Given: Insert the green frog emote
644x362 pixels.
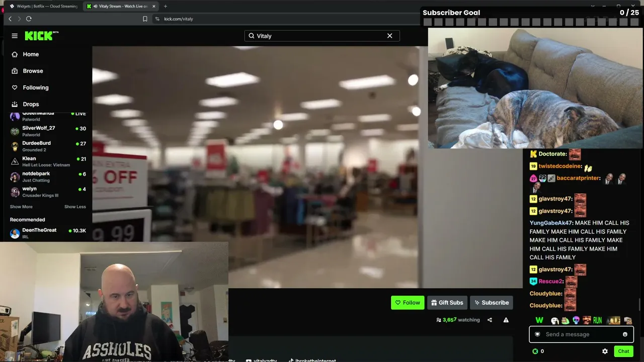Looking at the screenshot, I should click(x=566, y=320).
